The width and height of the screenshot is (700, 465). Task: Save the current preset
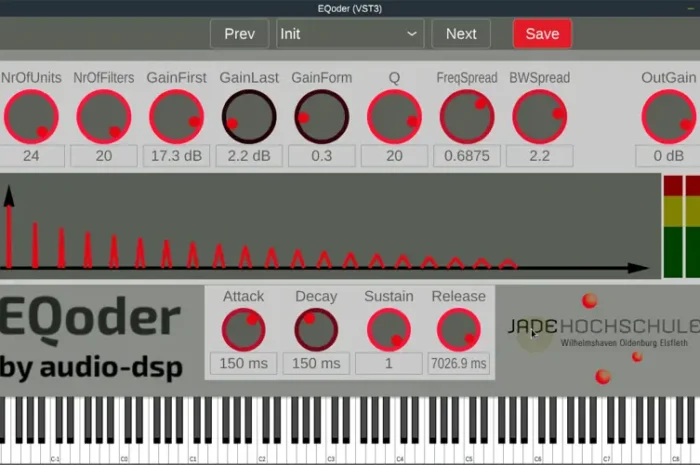[x=542, y=34]
